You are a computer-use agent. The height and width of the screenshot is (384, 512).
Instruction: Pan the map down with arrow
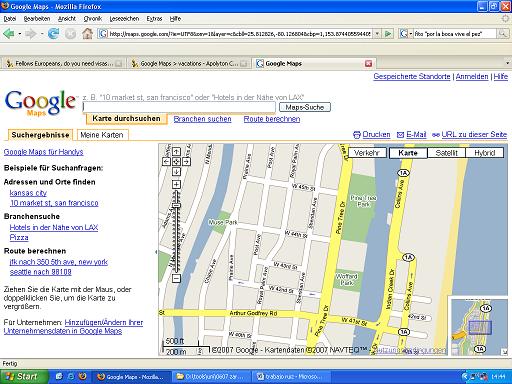(x=176, y=172)
